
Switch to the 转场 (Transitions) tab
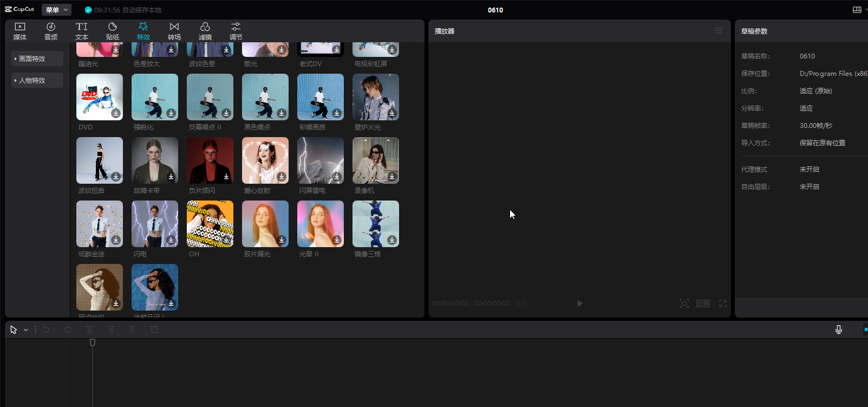174,31
